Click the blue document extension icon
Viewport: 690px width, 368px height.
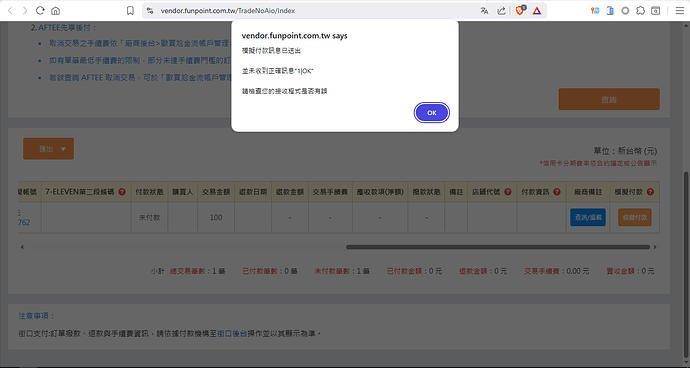610,11
